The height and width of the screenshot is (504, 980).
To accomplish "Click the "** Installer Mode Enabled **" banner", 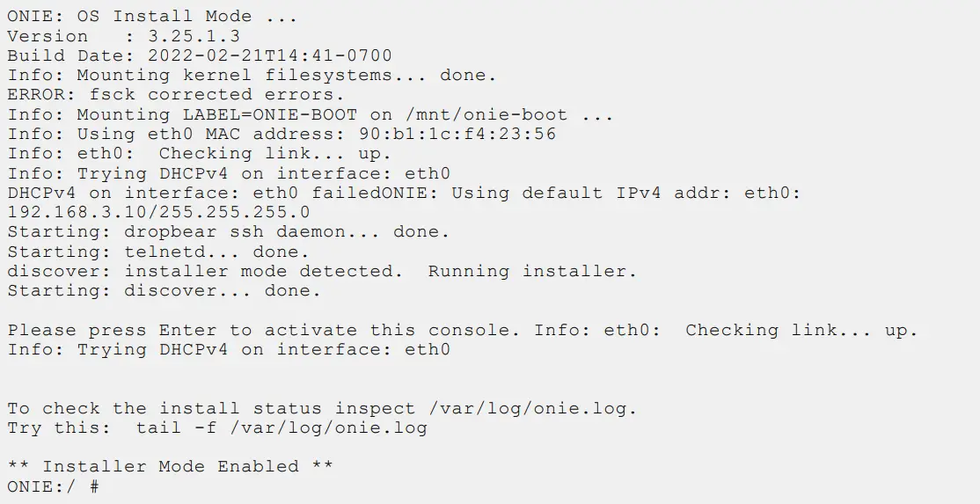I will click(170, 466).
